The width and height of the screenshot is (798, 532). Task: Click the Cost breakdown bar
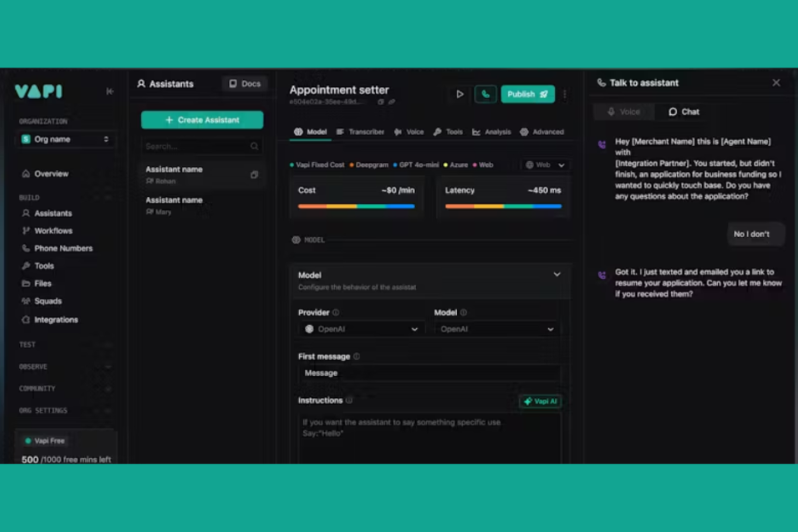click(356, 206)
